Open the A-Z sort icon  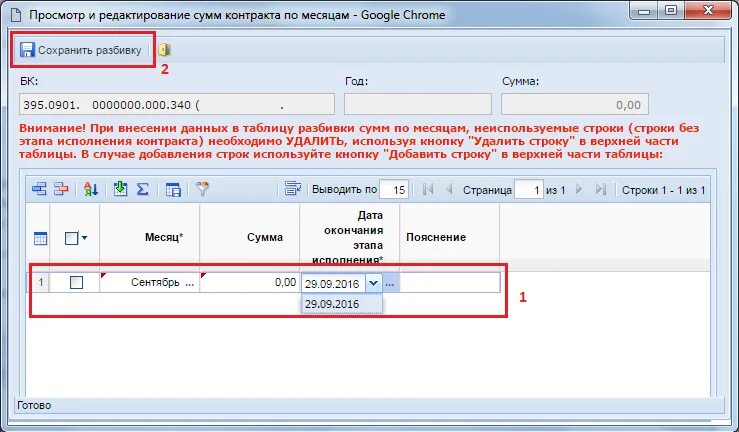click(90, 189)
